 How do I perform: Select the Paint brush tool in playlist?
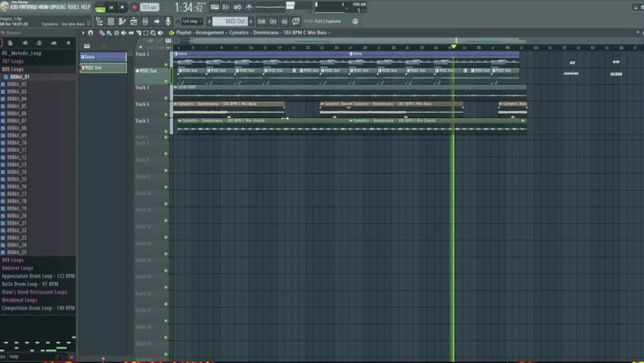(x=109, y=33)
